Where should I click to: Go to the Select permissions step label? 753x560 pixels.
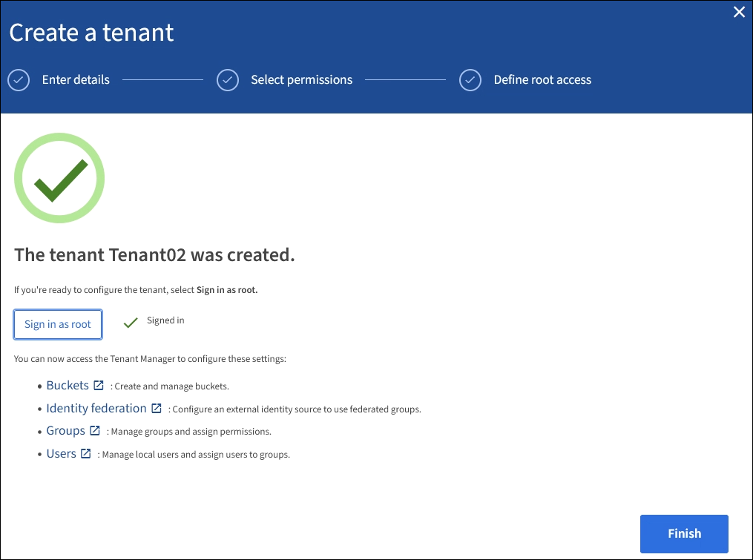pyautogui.click(x=301, y=80)
